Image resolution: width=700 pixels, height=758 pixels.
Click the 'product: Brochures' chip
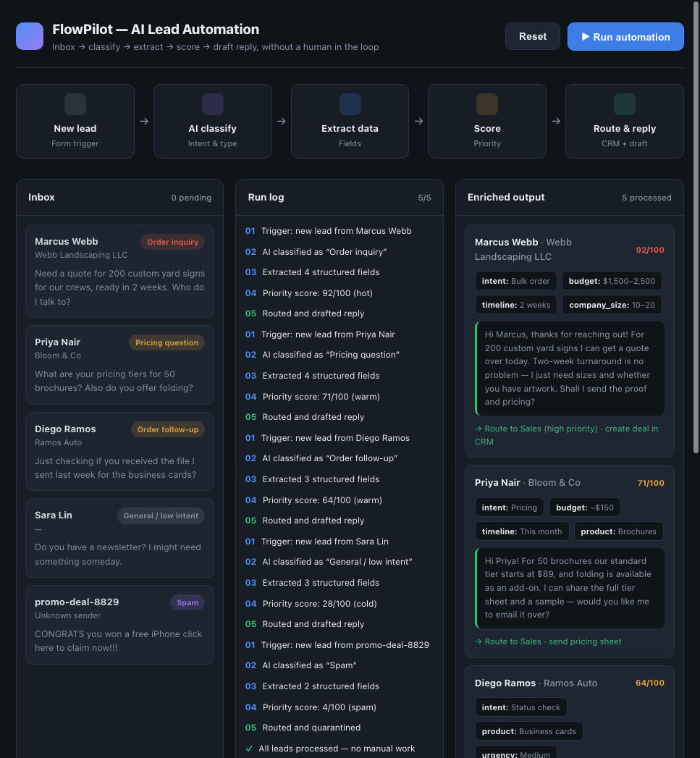tap(618, 532)
